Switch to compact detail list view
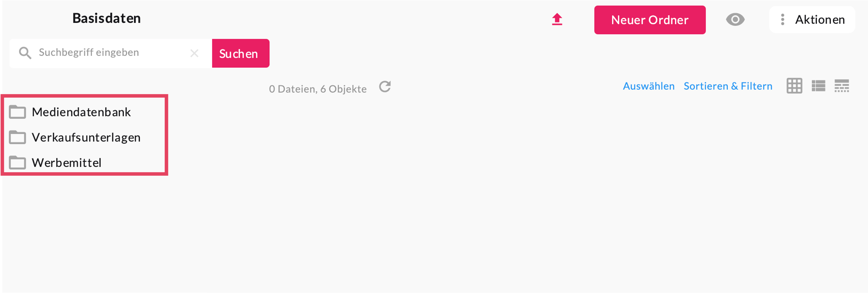This screenshot has width=868, height=293. pos(841,86)
